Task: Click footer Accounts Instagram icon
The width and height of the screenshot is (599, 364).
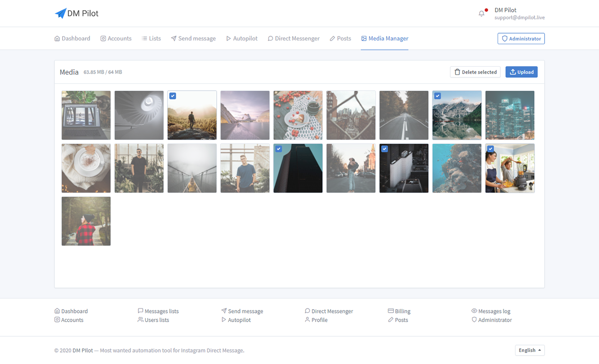Action: coord(57,320)
